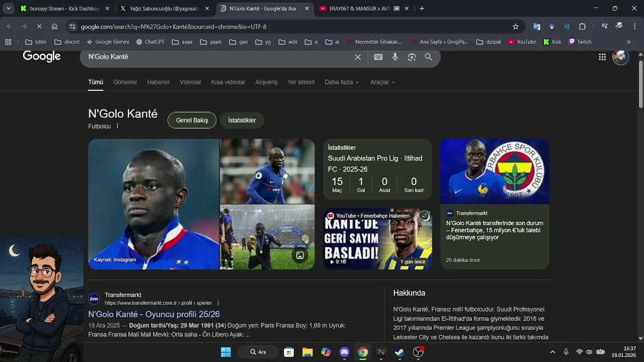Clear the search box with the X icon
The image size is (644, 362).
(358, 57)
